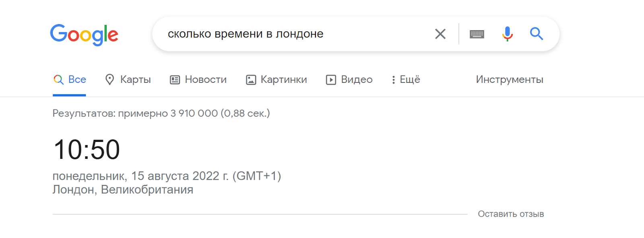Open the on-screen keyboard icon
This screenshot has width=644, height=238.
[476, 34]
